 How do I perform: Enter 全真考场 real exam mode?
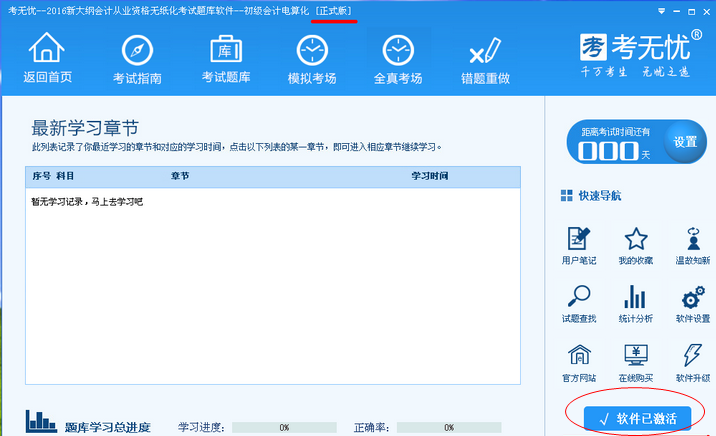(398, 58)
